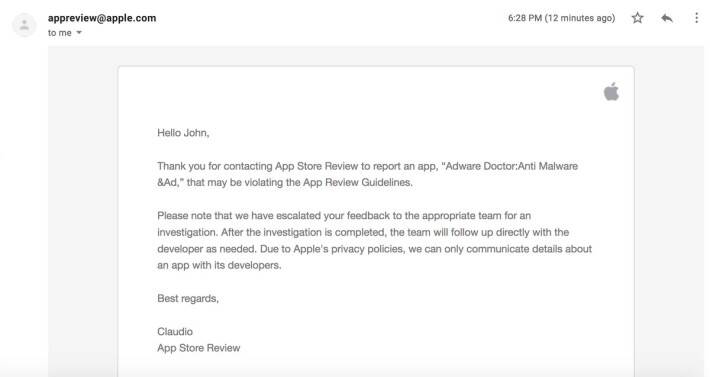Click the Apple logo in email
The height and width of the screenshot is (377, 710).
point(611,91)
